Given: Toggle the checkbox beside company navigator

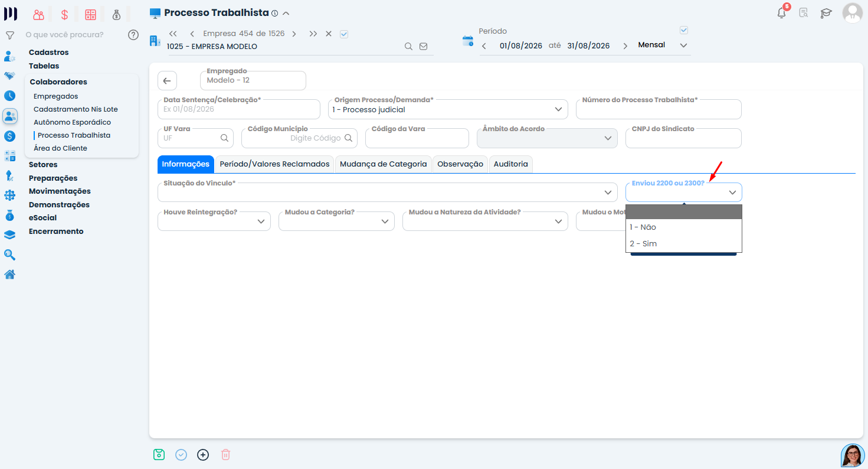Looking at the screenshot, I should tap(344, 34).
